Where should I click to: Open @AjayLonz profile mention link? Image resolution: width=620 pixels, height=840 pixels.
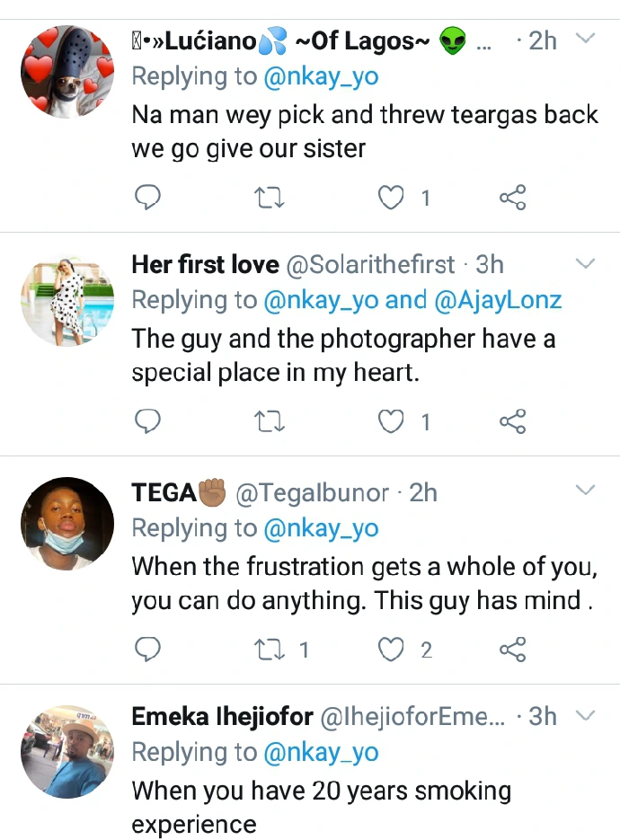pos(498,300)
